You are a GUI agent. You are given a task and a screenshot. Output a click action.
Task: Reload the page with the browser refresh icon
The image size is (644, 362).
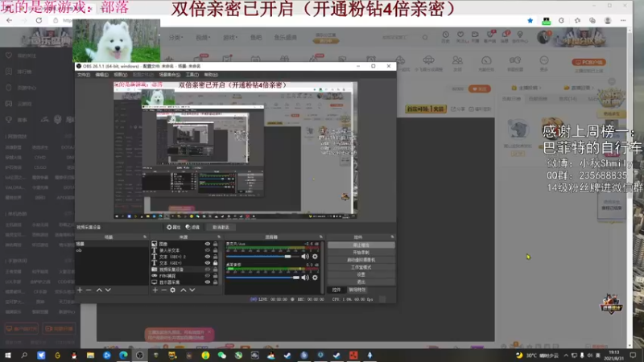pyautogui.click(x=39, y=21)
